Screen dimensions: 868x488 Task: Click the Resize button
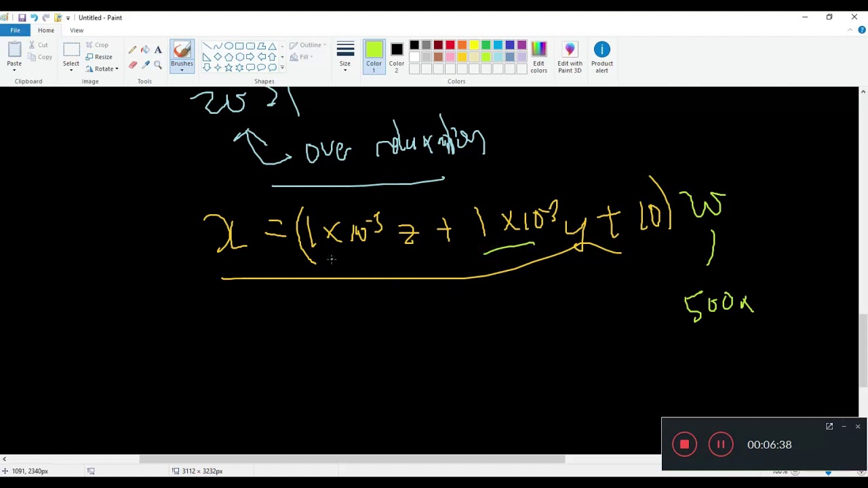[99, 57]
